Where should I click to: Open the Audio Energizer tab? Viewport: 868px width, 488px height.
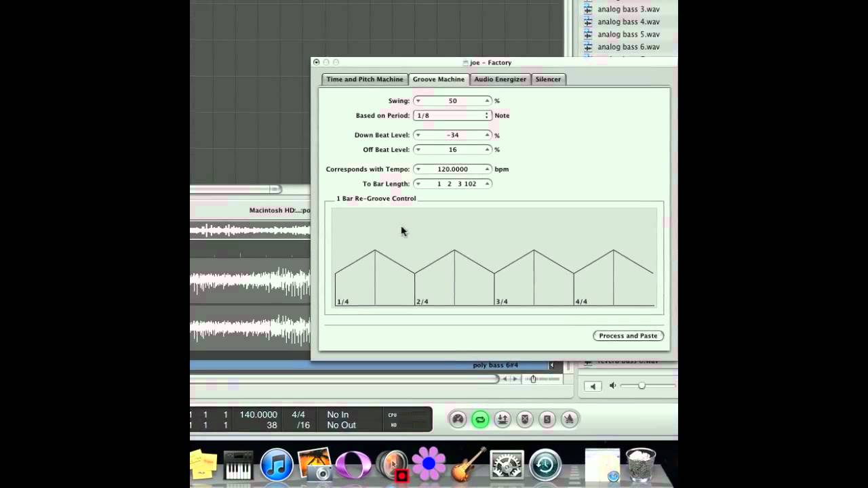coord(500,79)
